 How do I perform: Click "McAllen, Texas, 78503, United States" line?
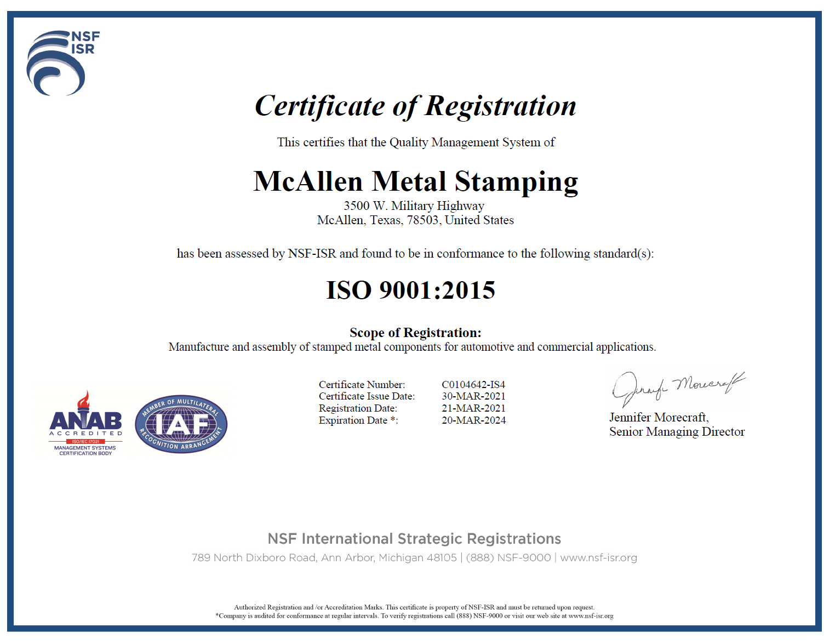[415, 220]
